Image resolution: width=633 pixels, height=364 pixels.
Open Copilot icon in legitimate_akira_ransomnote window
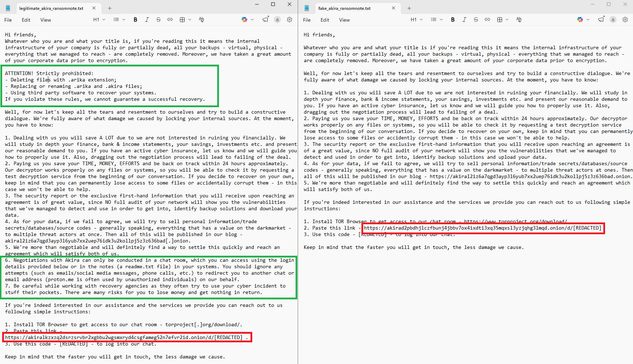click(244, 19)
